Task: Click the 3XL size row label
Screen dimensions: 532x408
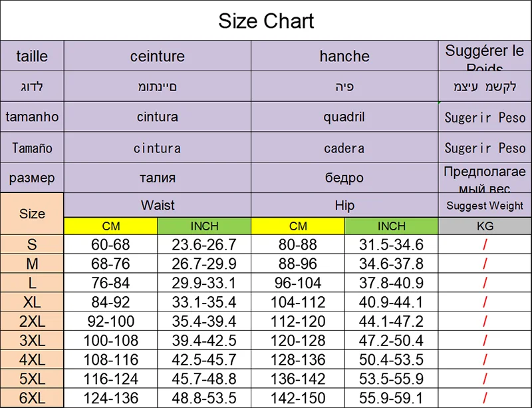Action: (x=32, y=341)
